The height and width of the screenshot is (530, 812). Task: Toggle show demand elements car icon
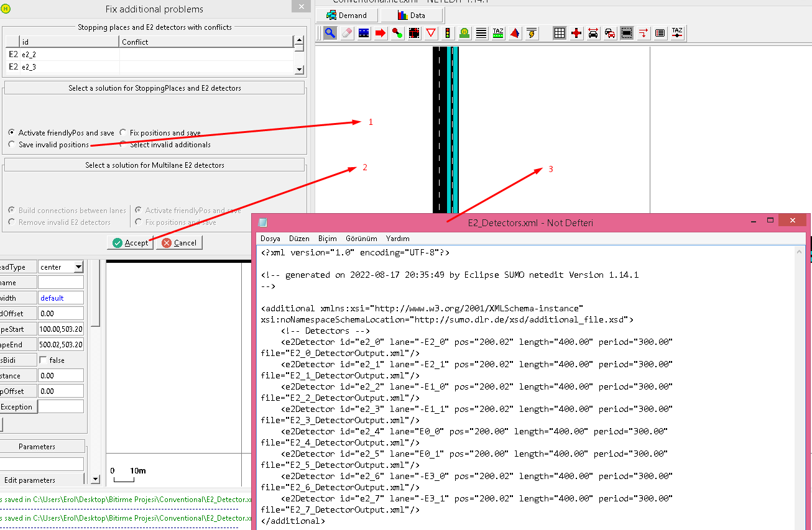coord(610,33)
